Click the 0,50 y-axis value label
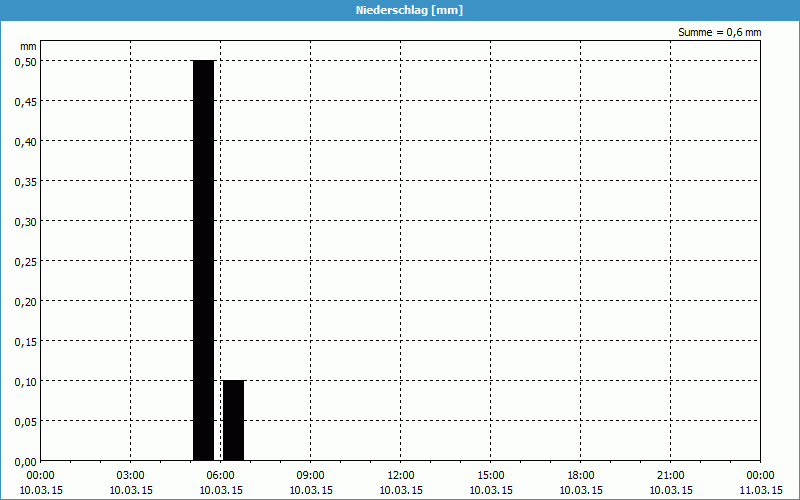Screen dimensions: 800x500 (25, 61)
